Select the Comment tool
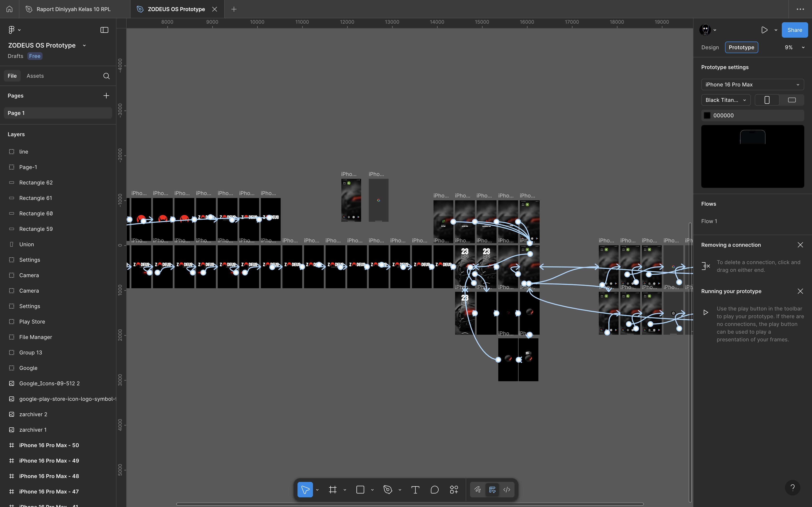Viewport: 812px width, 507px height. (x=435, y=490)
